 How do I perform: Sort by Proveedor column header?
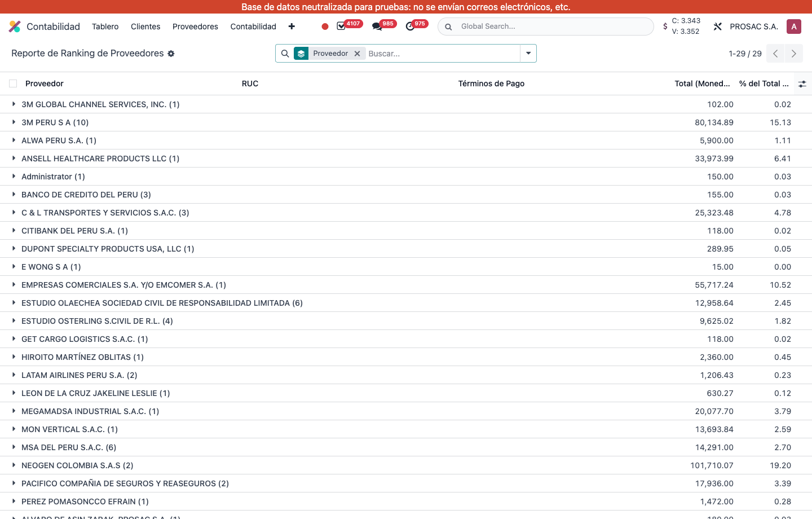45,83
